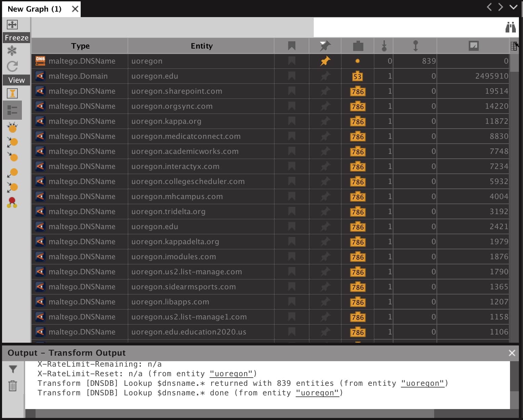The image size is (523, 420).
Task: Click the fifth orange ball layout icon
Action: click(x=12, y=187)
